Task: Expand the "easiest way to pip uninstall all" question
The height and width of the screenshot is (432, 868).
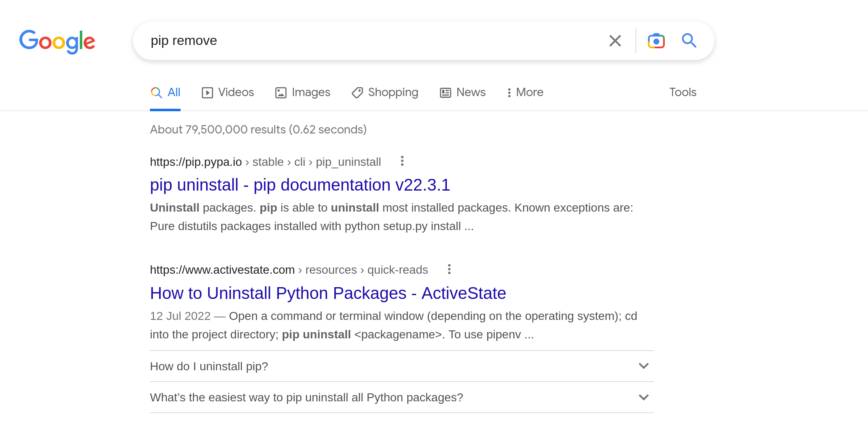Action: [x=643, y=397]
